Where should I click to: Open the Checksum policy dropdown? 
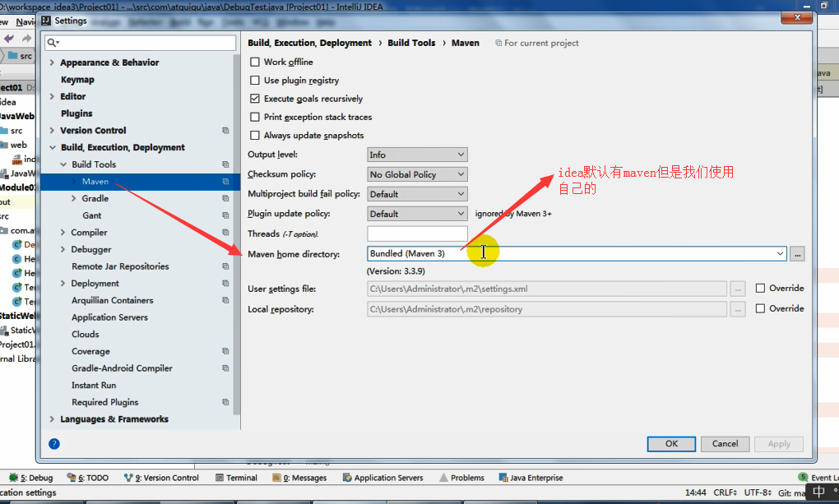click(x=417, y=174)
